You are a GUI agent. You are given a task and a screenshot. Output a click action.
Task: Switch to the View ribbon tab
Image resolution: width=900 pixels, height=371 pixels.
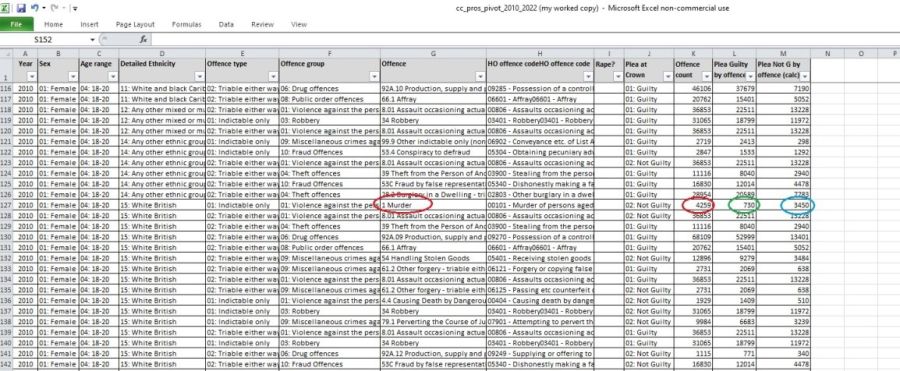pyautogui.click(x=298, y=25)
